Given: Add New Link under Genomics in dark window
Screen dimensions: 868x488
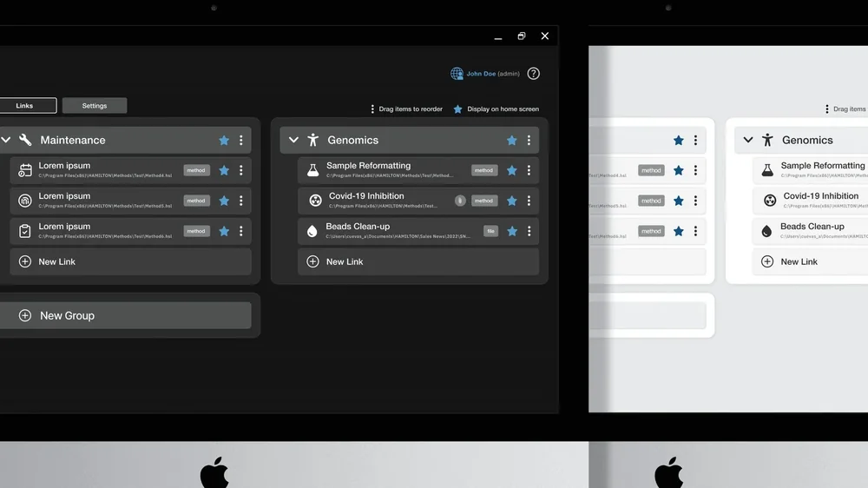Looking at the screenshot, I should coord(418,261).
